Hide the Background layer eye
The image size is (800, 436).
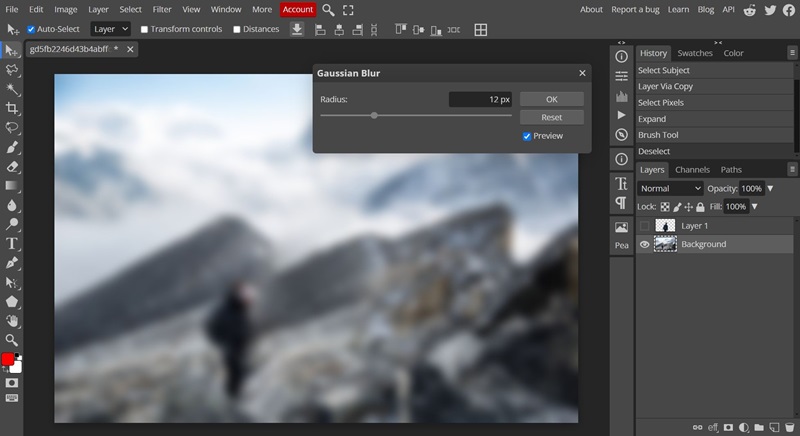pyautogui.click(x=645, y=244)
